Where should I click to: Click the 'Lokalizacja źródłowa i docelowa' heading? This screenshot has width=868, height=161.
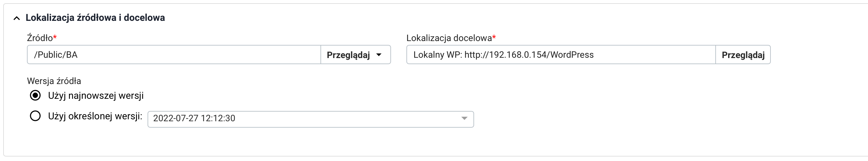point(95,18)
